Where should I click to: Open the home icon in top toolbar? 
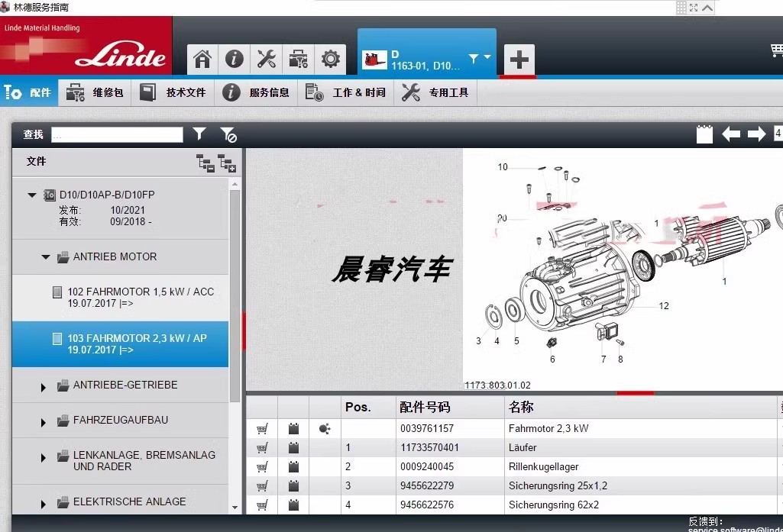pyautogui.click(x=202, y=59)
